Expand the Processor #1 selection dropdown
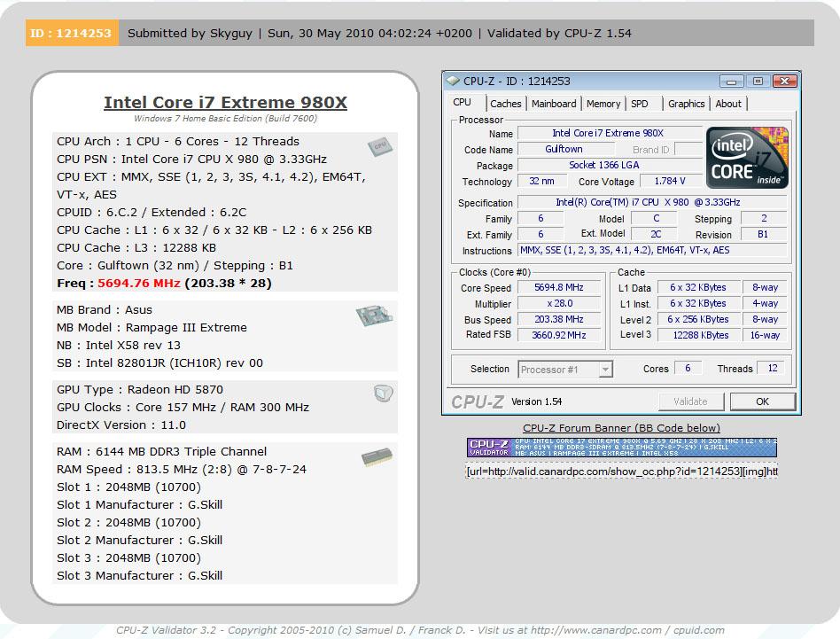This screenshot has width=840, height=639. click(x=605, y=370)
